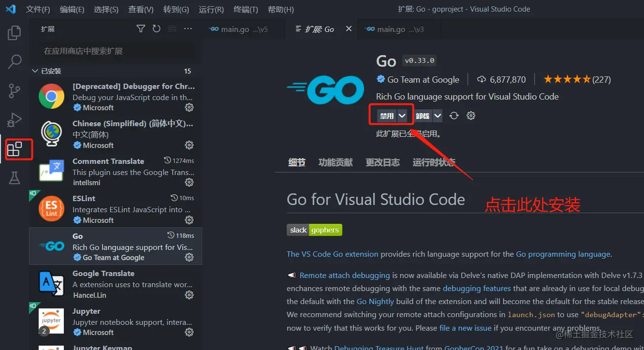
Task: Close the 扩展: Go tab
Action: tap(349, 29)
